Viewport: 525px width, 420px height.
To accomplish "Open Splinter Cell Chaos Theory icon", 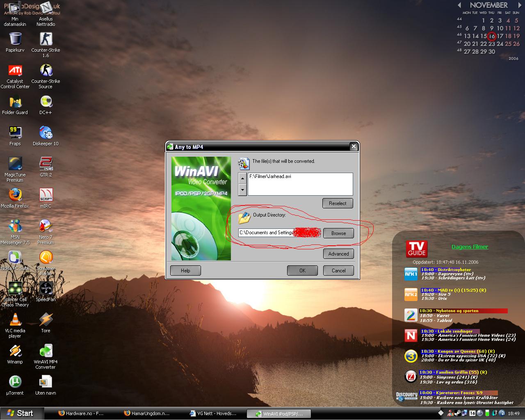I will point(15,294).
